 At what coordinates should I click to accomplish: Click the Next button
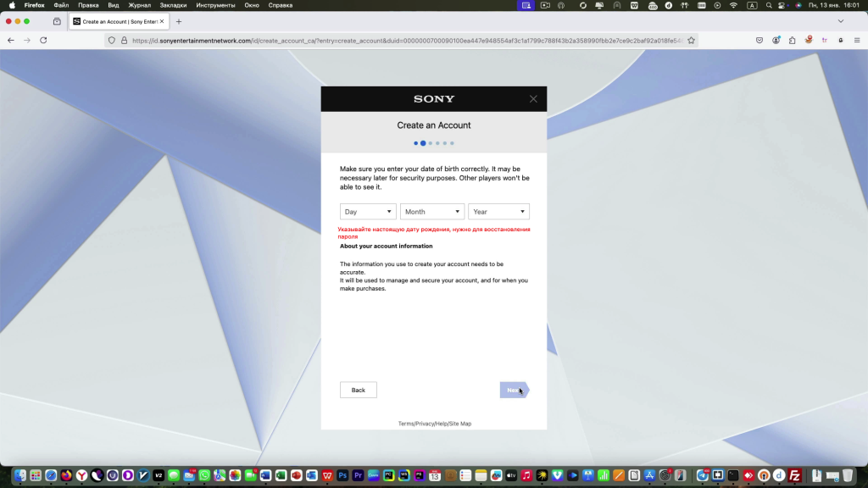(x=514, y=390)
